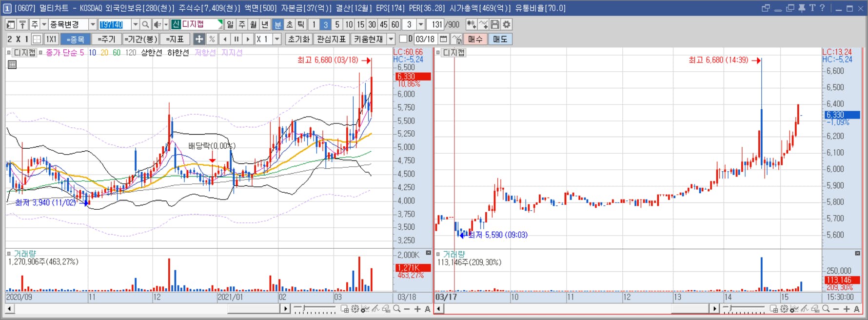Switch to the =주기 tab

106,39
